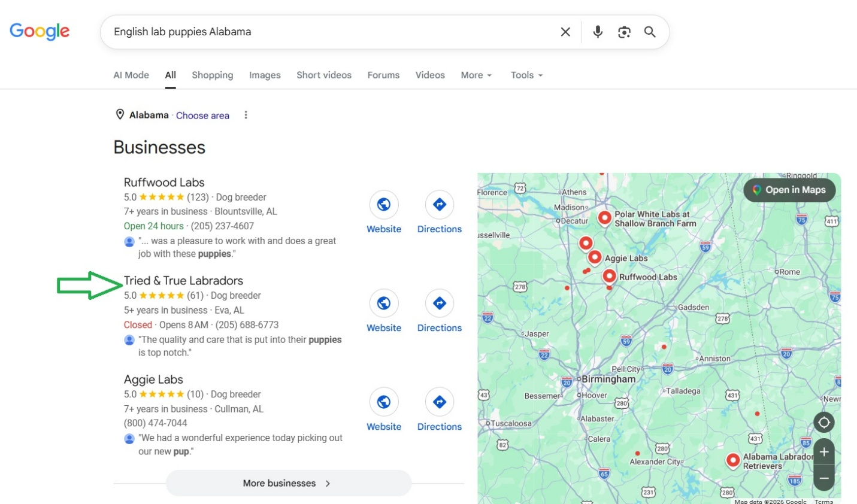Get directions to Aggie Labs icon
The image size is (857, 504).
tap(440, 402)
